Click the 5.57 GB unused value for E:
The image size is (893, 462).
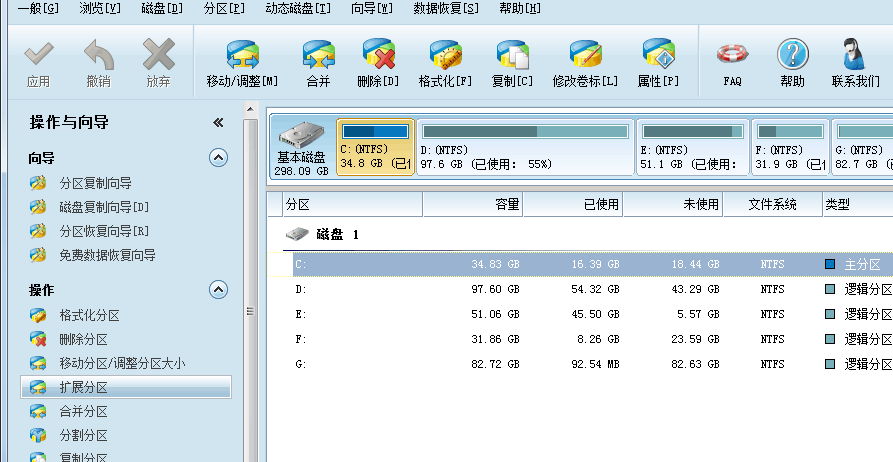699,314
